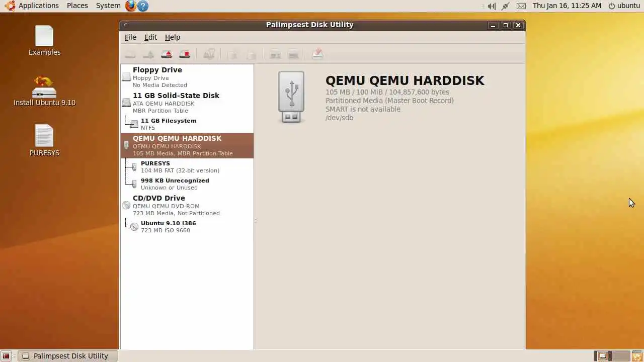Select the 11 GB Solid-State Disk entry
This screenshot has height=362, width=644.
[187, 103]
